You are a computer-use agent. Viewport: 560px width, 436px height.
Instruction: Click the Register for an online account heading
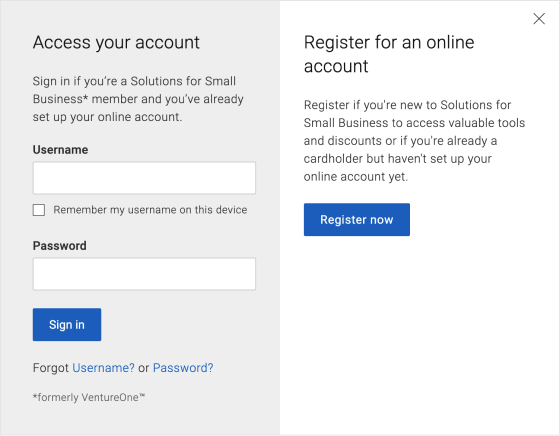pyautogui.click(x=389, y=54)
